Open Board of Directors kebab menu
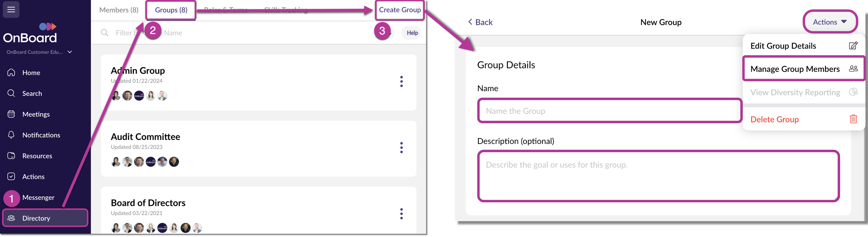 [x=401, y=214]
